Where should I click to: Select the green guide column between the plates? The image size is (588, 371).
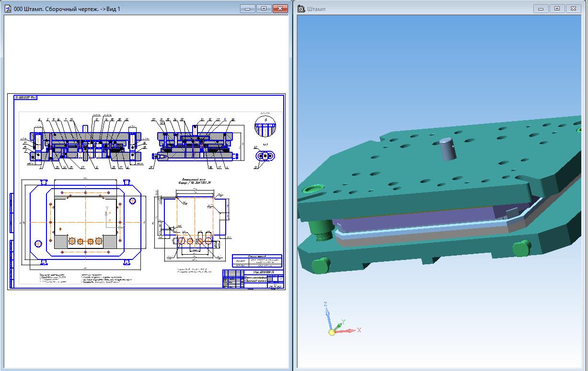pyautogui.click(x=321, y=231)
